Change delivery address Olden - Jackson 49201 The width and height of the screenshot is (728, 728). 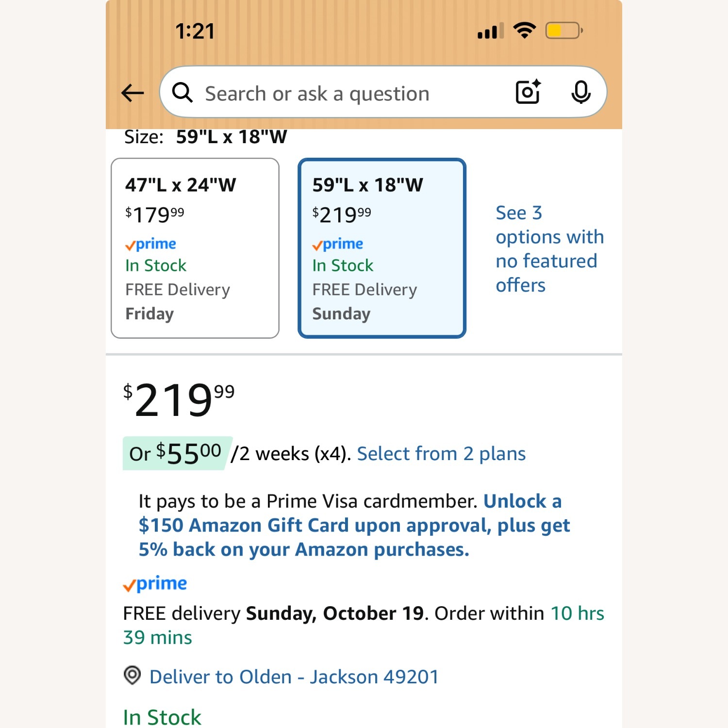pyautogui.click(x=294, y=677)
